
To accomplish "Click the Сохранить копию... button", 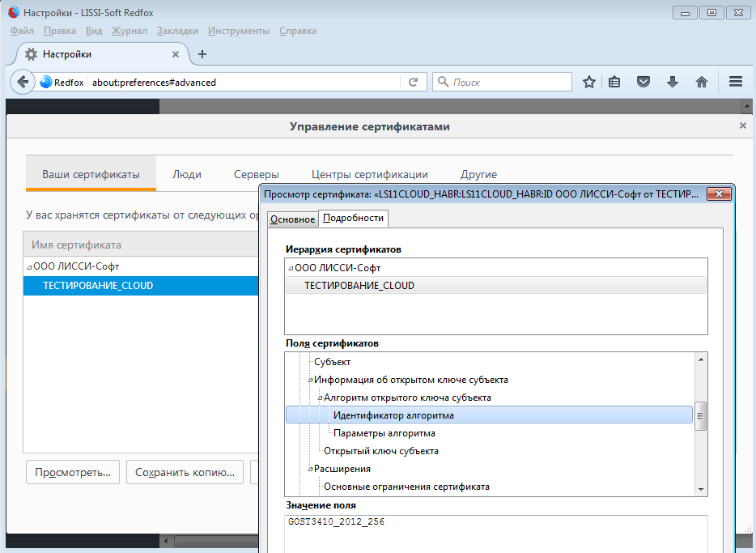I will point(185,472).
